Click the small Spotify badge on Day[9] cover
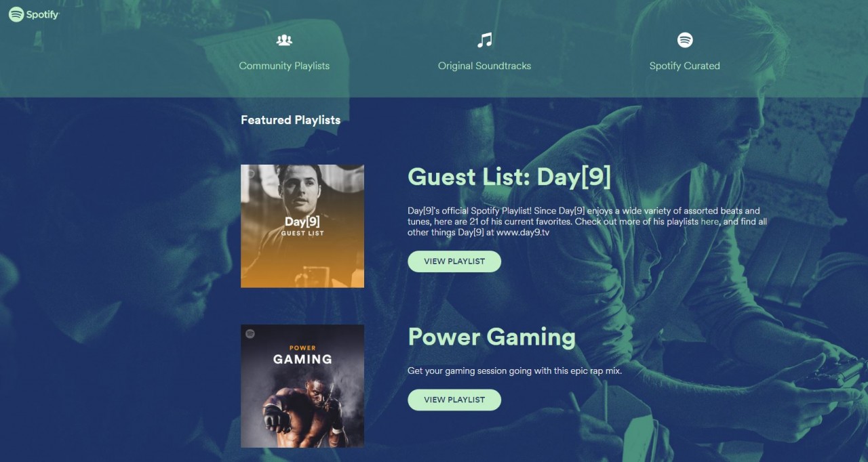 tap(250, 174)
